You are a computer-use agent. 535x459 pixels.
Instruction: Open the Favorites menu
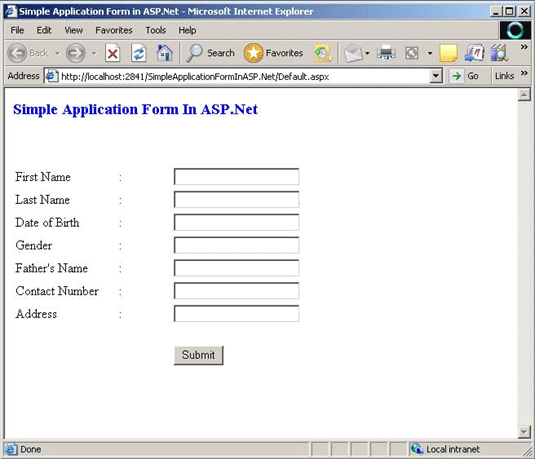[114, 30]
